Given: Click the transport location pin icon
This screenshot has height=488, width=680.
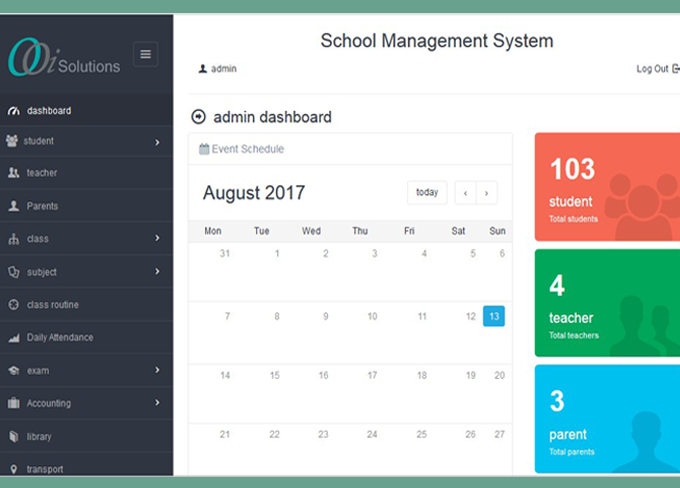Looking at the screenshot, I should (13, 469).
